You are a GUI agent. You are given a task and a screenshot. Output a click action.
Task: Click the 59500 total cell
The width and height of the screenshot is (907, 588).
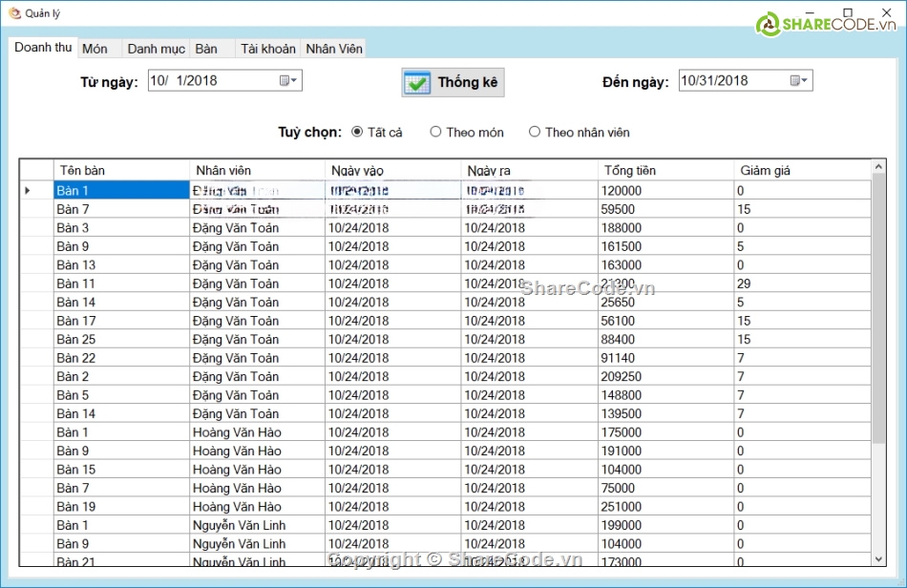(x=665, y=209)
